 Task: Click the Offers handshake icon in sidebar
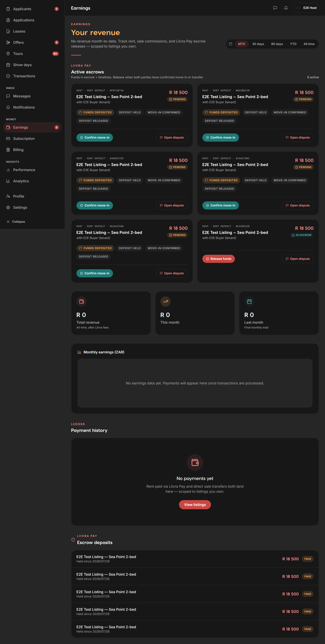coord(8,42)
